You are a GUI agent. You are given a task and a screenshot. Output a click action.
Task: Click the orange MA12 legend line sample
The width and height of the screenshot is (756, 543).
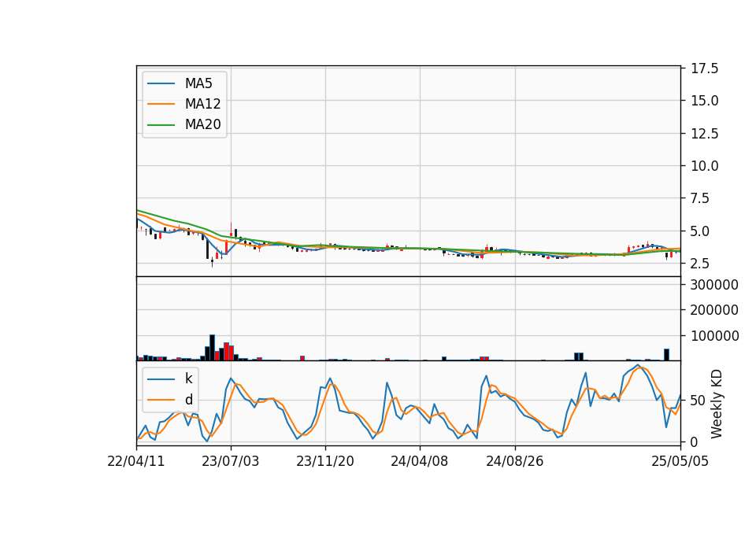(x=161, y=104)
